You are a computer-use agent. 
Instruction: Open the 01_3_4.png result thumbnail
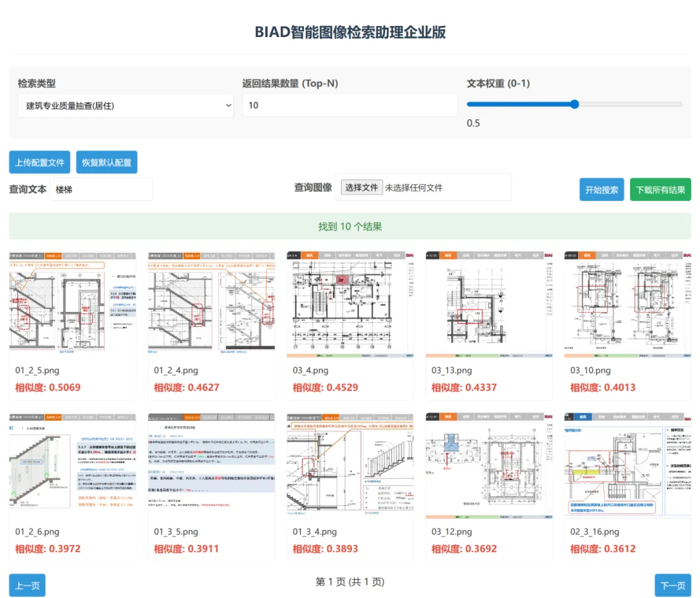click(350, 465)
